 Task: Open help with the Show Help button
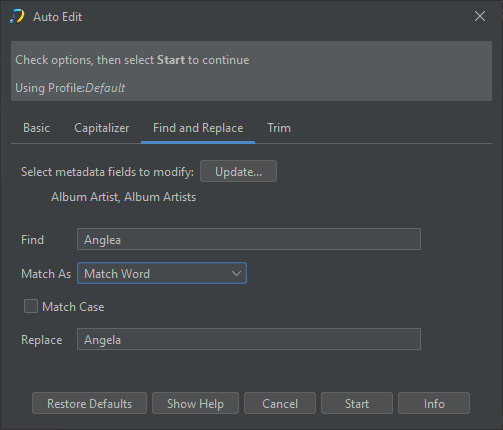[x=195, y=403]
